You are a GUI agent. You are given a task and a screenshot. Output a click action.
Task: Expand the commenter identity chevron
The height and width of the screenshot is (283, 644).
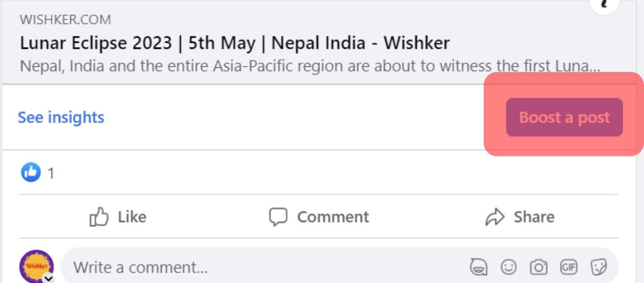pyautogui.click(x=48, y=278)
